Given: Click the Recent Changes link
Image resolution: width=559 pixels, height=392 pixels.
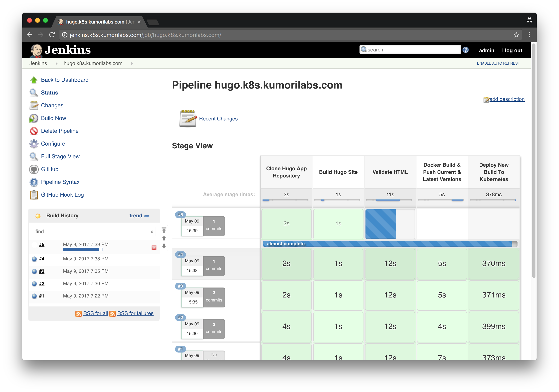Looking at the screenshot, I should pyautogui.click(x=218, y=119).
